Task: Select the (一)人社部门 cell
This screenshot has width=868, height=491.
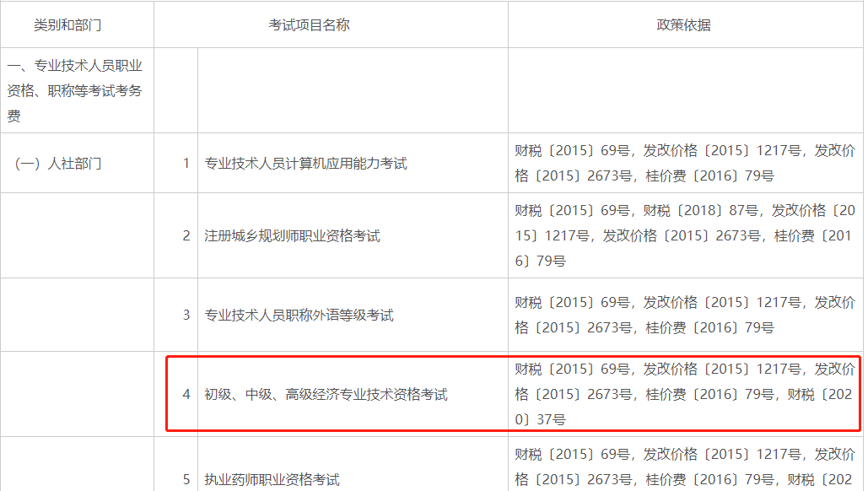Action: [x=59, y=164]
